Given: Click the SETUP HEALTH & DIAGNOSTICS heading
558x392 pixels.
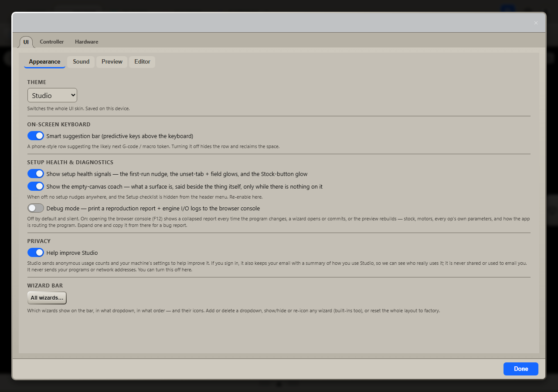Looking at the screenshot, I should click(70, 162).
